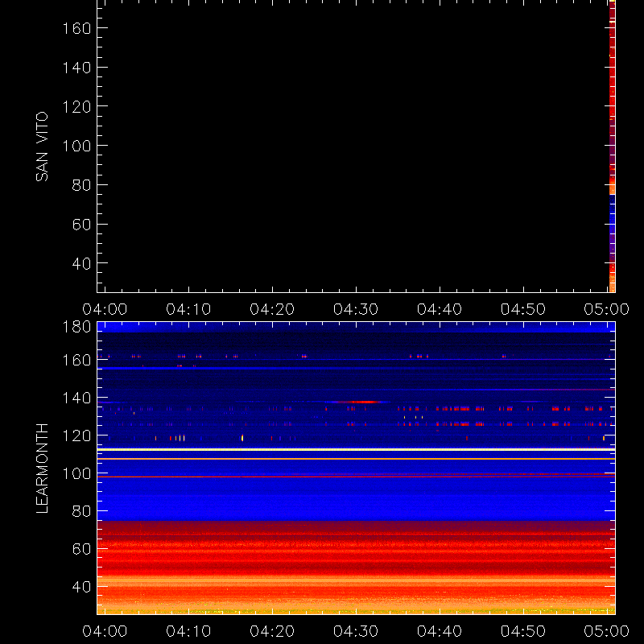
Task: Select the 80 tick label on the San Vito axis
Action: pos(81,185)
